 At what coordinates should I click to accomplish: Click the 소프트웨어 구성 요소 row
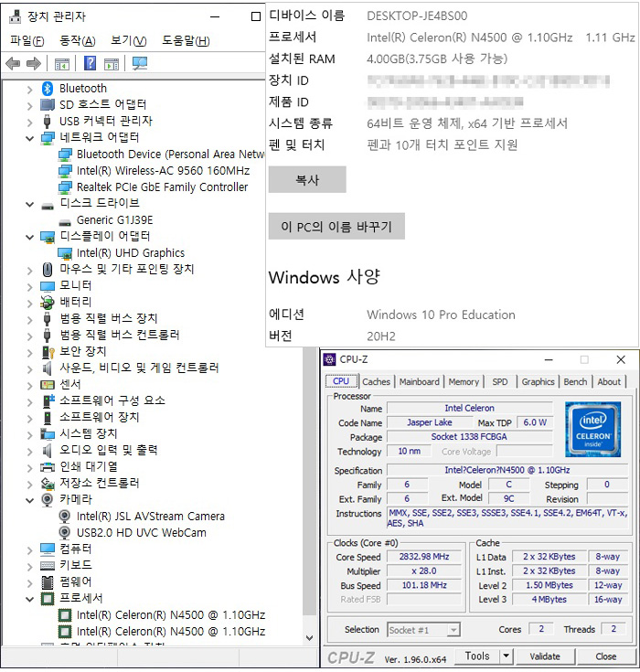pyautogui.click(x=103, y=400)
